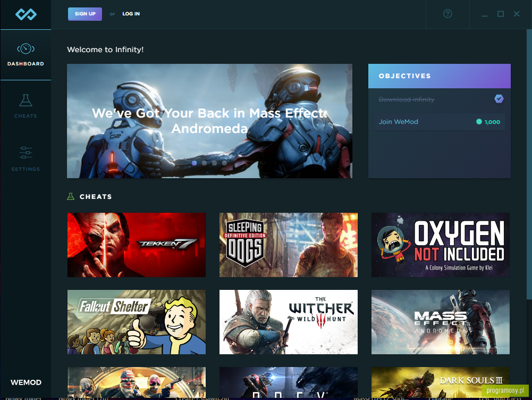This screenshot has height=400, width=532.
Task: Open the Payday masked heisters game tile
Action: 137,382
